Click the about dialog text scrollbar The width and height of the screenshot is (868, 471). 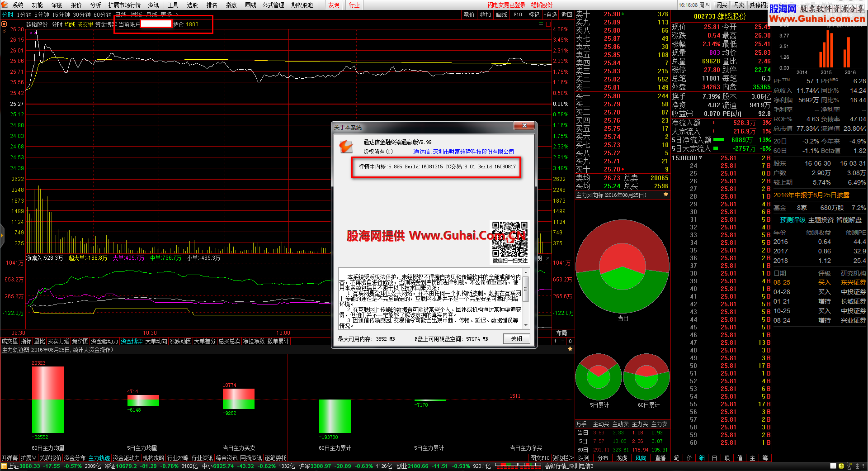[x=526, y=298]
